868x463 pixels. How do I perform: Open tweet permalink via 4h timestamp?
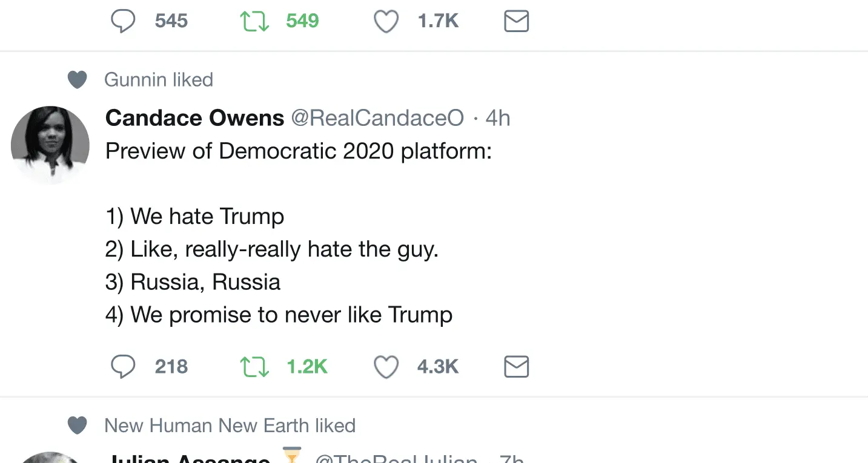pos(498,118)
